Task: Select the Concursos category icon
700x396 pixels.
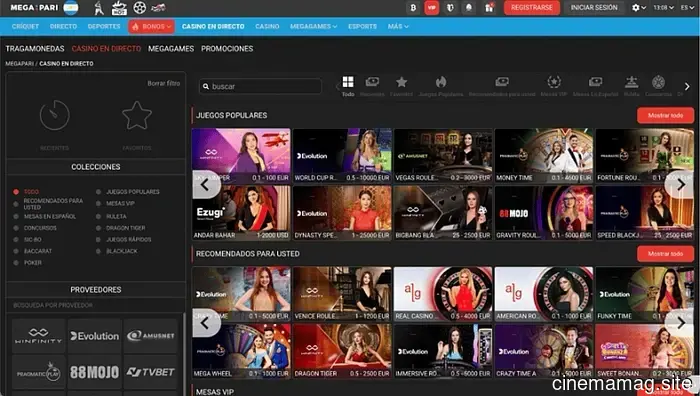Action: (x=658, y=86)
